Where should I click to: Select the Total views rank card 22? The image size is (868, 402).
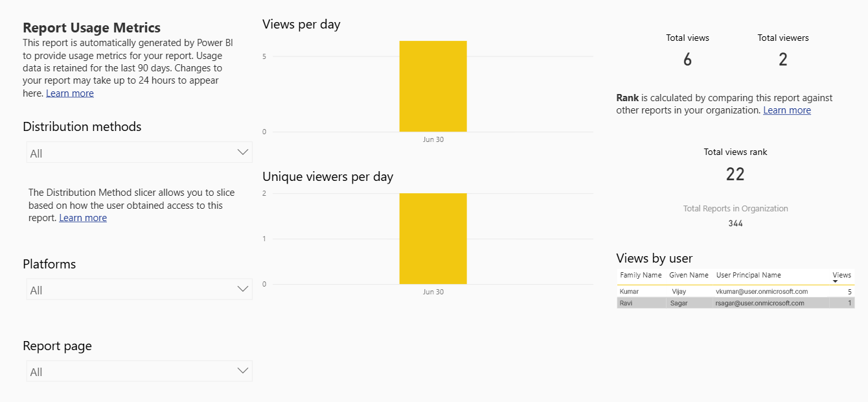pos(735,174)
